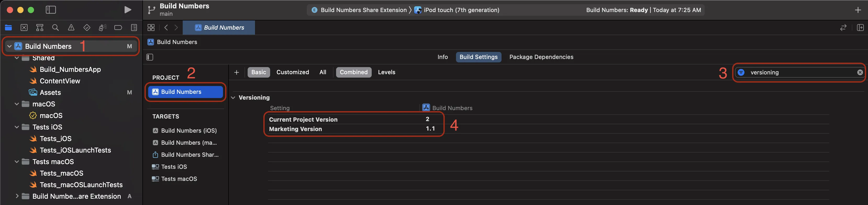Viewport: 868px width, 205px height.
Task: Open the Test navigator diamond icon
Action: coord(87,28)
